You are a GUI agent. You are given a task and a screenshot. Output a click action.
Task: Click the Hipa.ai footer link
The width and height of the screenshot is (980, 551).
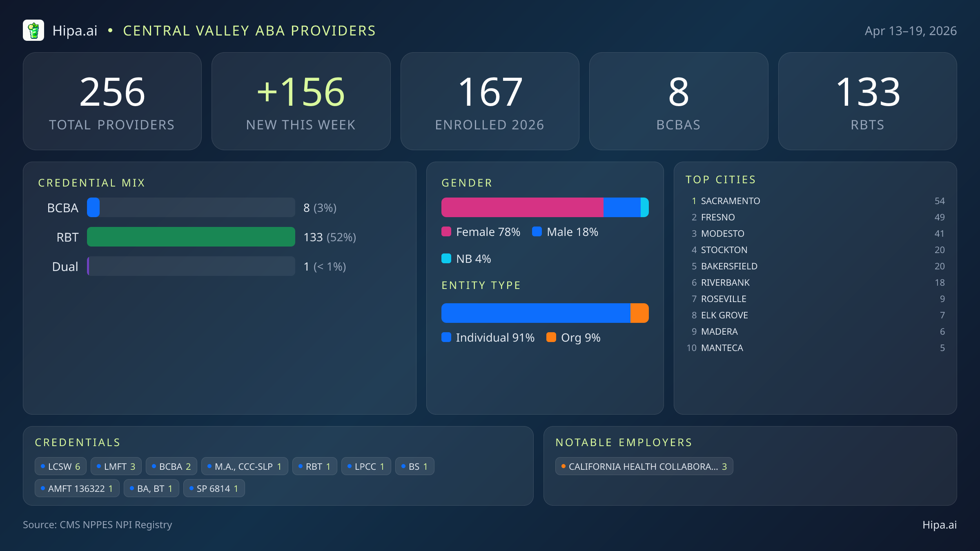click(939, 525)
